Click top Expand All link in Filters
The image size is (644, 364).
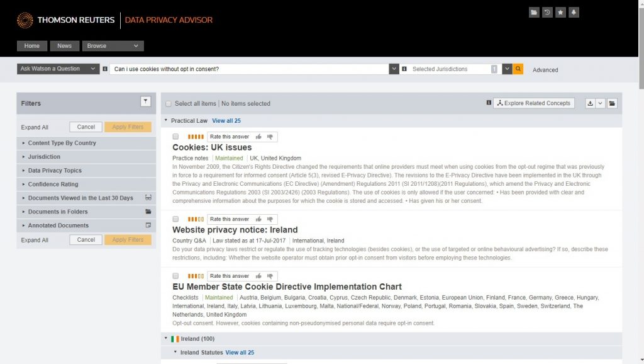[x=35, y=127]
